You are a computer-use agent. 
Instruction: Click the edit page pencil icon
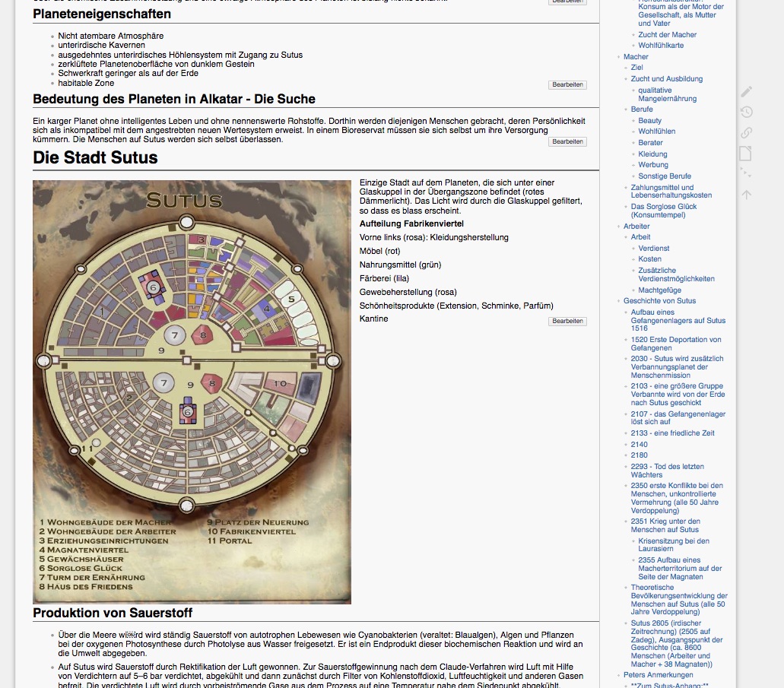[746, 91]
